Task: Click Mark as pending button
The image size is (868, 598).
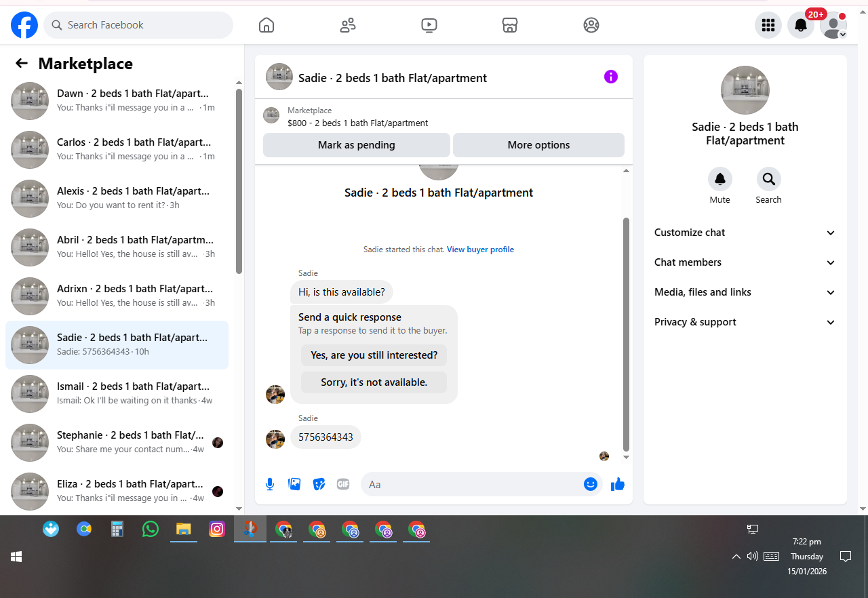Action: coord(357,145)
